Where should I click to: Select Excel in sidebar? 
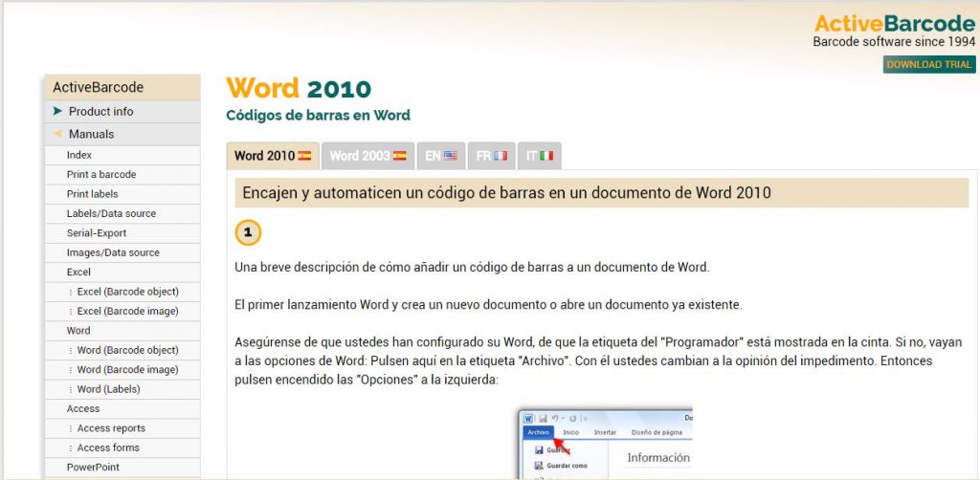(x=122, y=273)
